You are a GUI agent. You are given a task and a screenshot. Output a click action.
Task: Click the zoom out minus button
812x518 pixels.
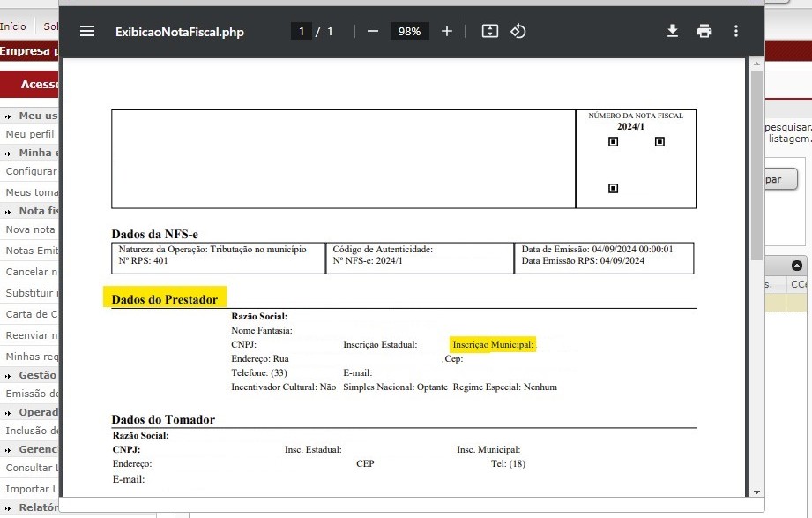point(372,31)
